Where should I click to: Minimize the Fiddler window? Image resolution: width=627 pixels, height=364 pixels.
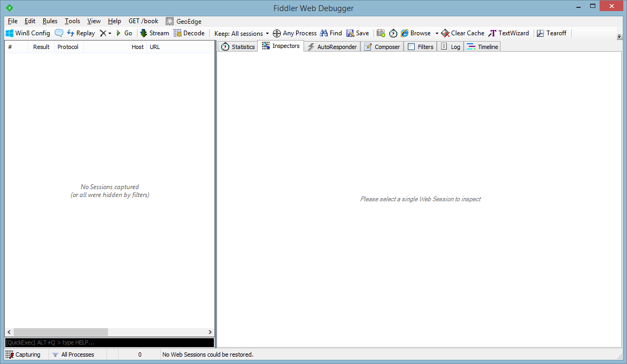578,6
